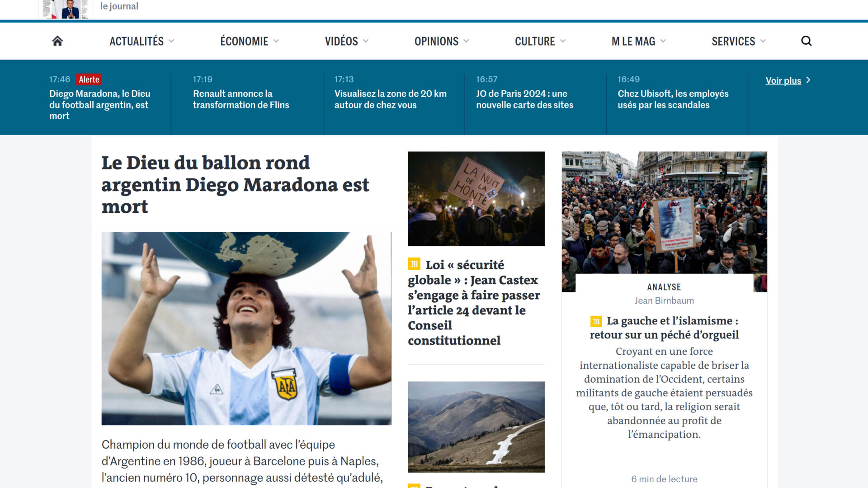This screenshot has height=488, width=868.
Task: Click the yellow M subscriber icon beside Loi sécurité globale
Action: 414,264
